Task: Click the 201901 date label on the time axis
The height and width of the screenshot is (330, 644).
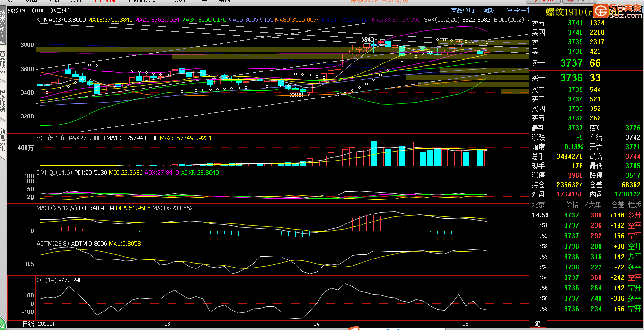Action: pyautogui.click(x=46, y=324)
